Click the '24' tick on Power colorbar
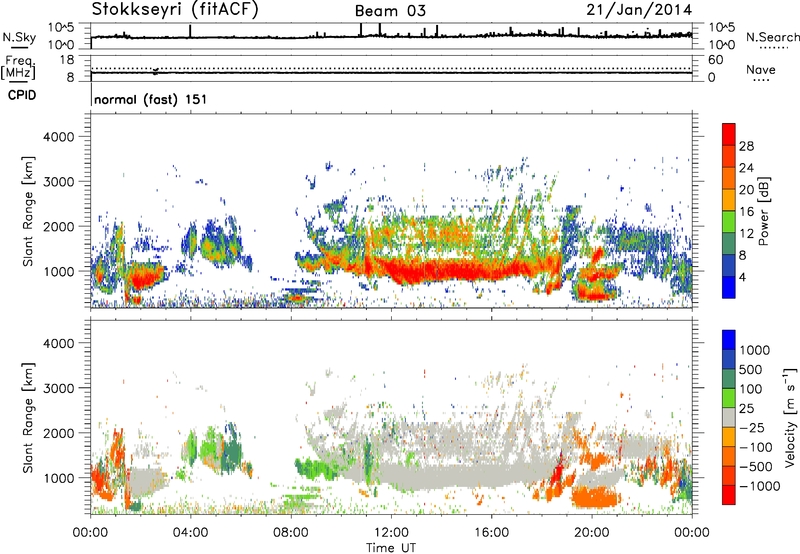This screenshot has width=800, height=554. coord(746,168)
